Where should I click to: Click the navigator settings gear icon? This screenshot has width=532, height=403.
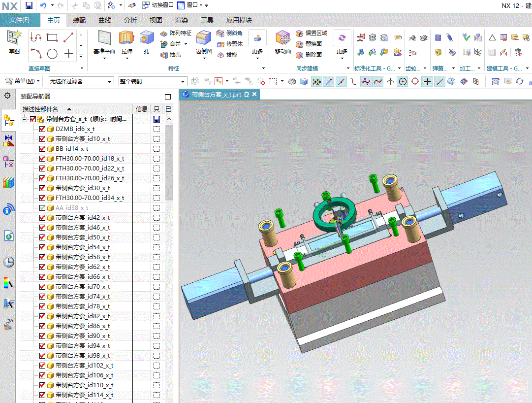coord(7,96)
